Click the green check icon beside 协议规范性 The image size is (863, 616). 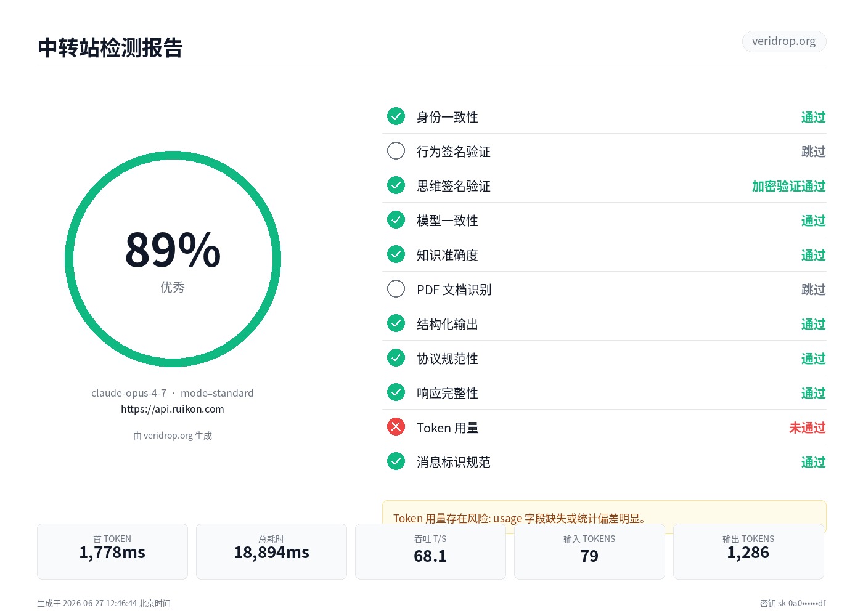pos(396,358)
